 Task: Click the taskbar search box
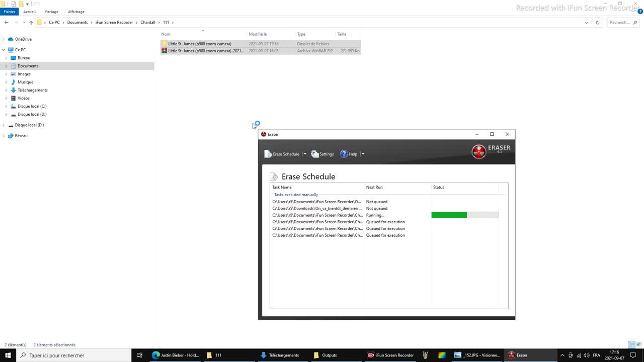pyautogui.click(x=73, y=355)
